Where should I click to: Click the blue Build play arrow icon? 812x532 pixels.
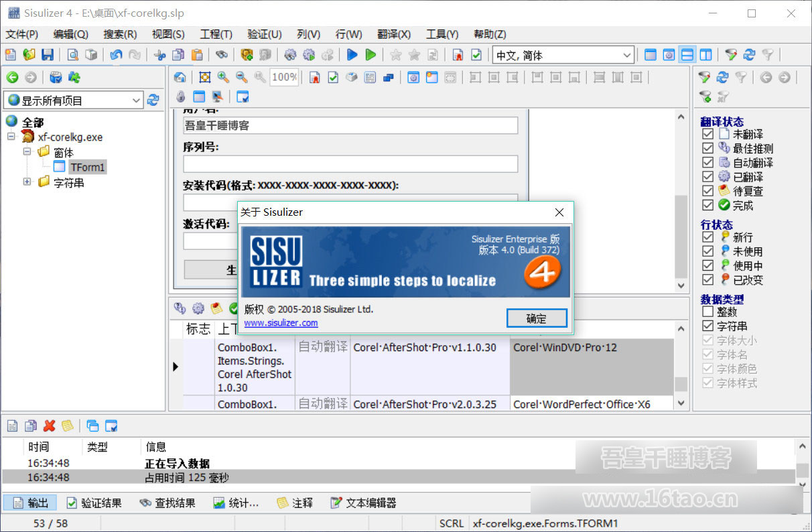(x=352, y=55)
